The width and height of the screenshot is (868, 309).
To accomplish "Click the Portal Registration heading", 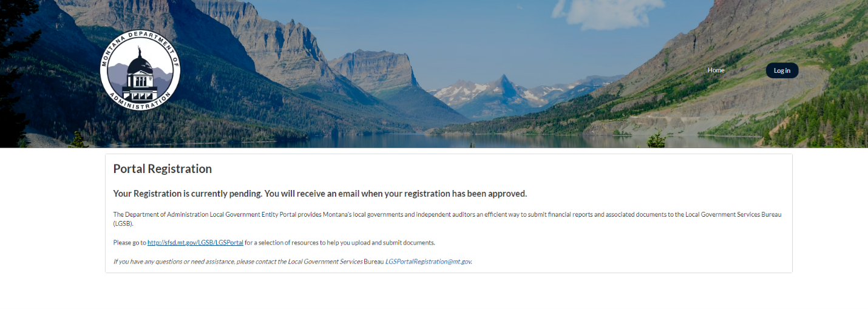I will 163,169.
